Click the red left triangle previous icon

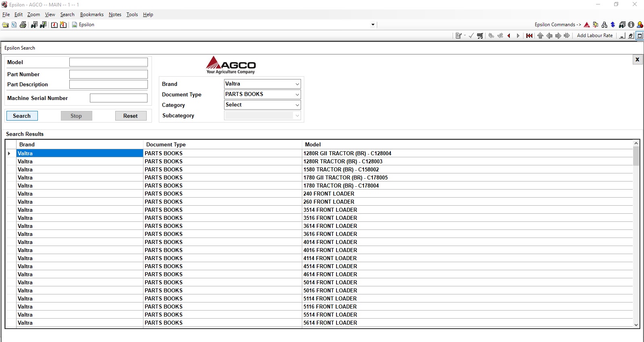point(509,35)
